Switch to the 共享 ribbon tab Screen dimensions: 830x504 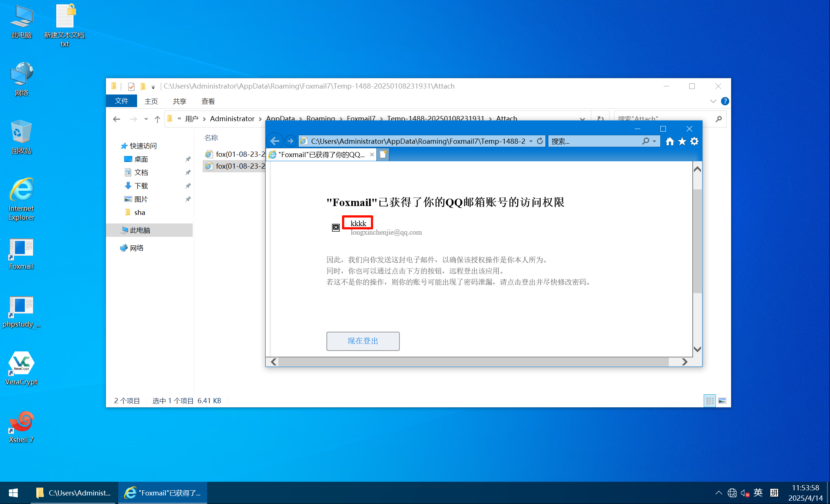click(179, 101)
